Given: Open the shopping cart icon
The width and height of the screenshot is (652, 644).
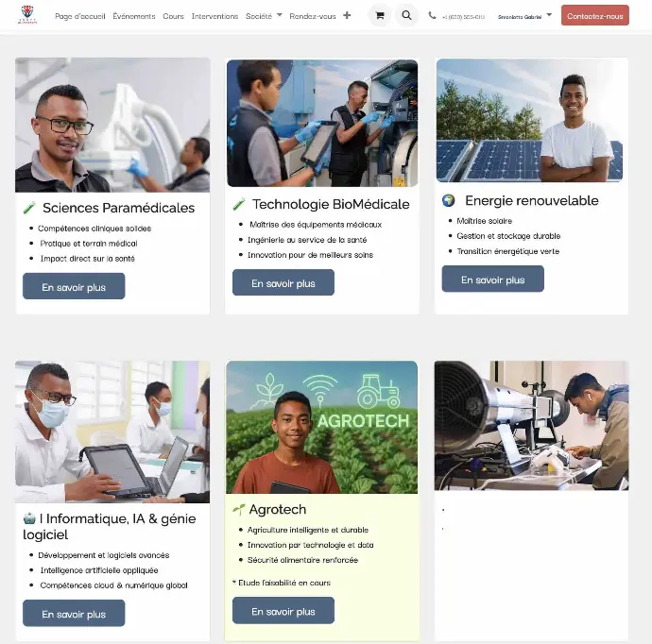Looking at the screenshot, I should [380, 16].
